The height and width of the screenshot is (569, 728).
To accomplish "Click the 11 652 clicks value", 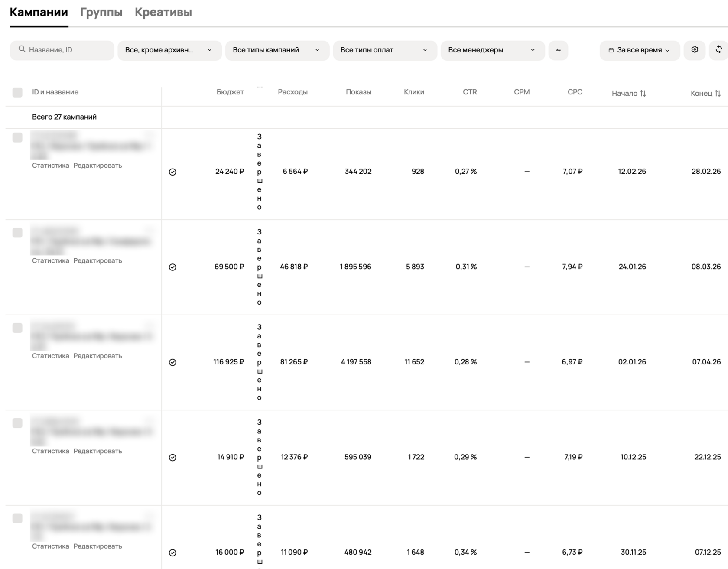I will 414,362.
